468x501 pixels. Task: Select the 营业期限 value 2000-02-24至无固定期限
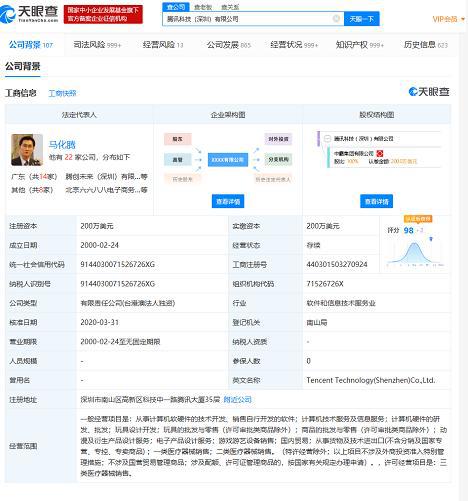point(120,342)
